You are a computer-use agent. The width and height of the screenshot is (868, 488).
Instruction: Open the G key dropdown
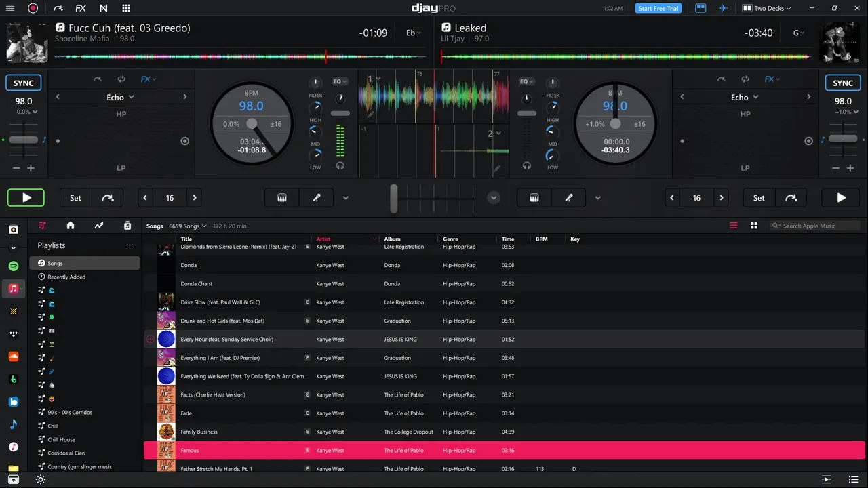[x=800, y=33]
